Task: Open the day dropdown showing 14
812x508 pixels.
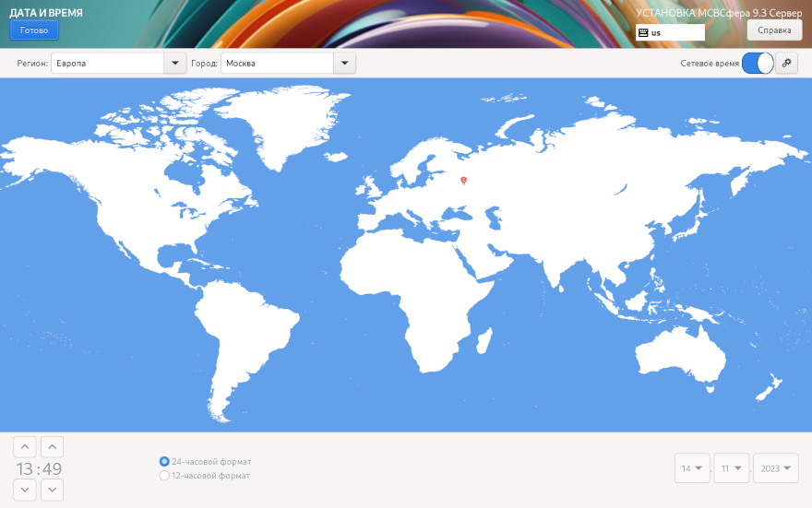Action: 692,468
